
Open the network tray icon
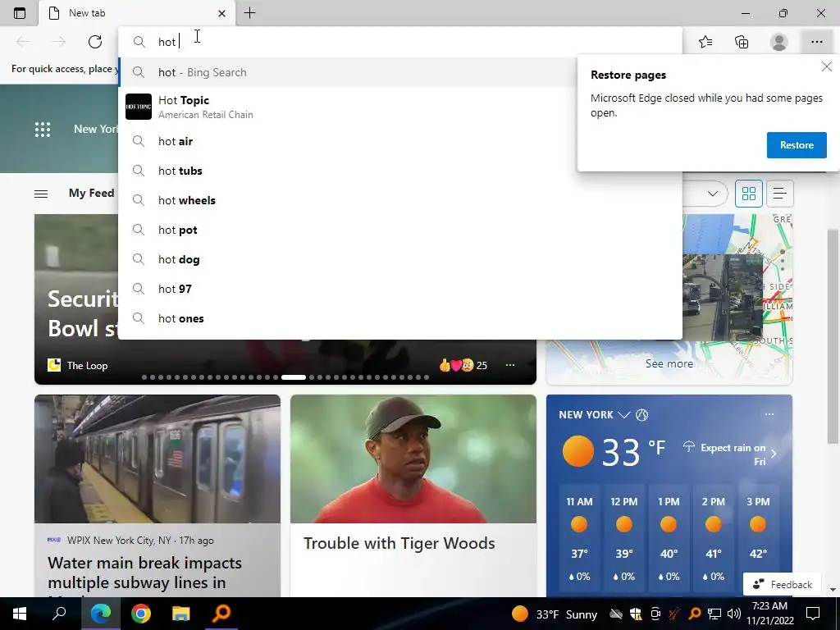point(714,614)
